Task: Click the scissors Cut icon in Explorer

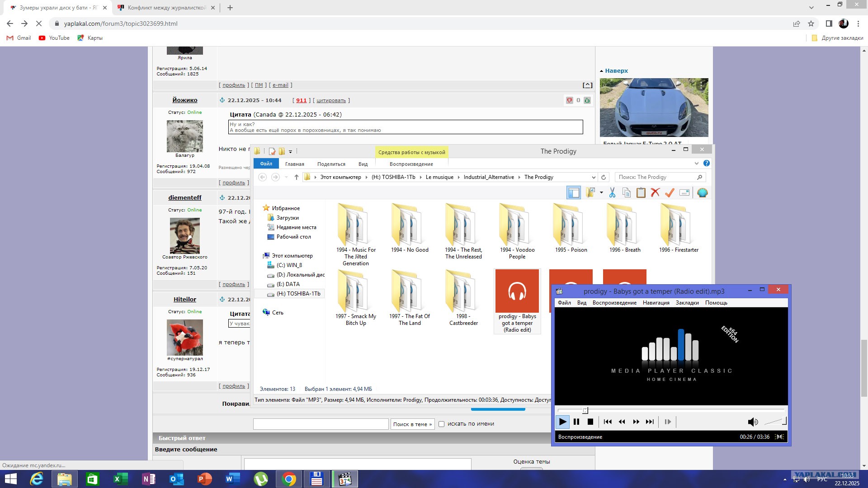Action: pos(612,193)
